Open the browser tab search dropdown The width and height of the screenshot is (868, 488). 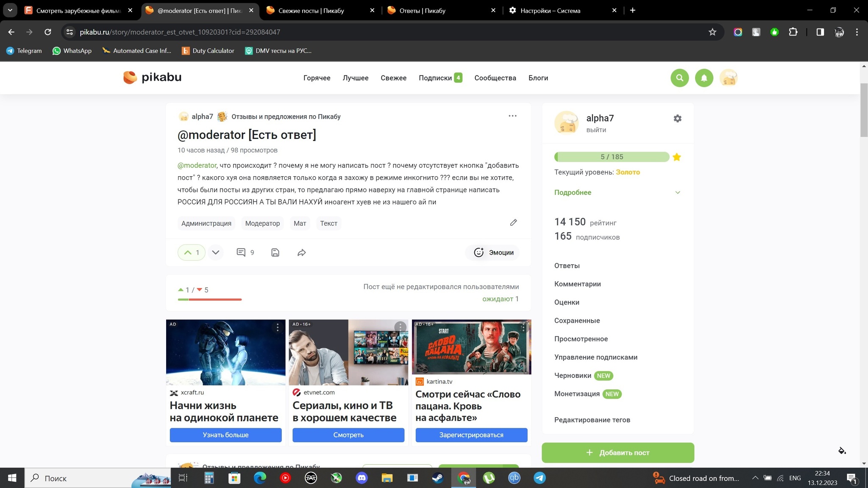pos(10,10)
